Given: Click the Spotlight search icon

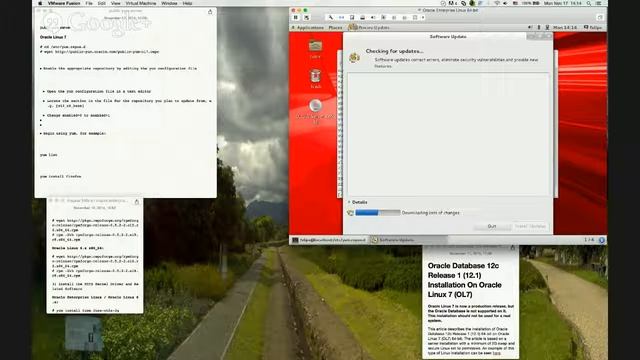Looking at the screenshot, I should tap(589, 3).
